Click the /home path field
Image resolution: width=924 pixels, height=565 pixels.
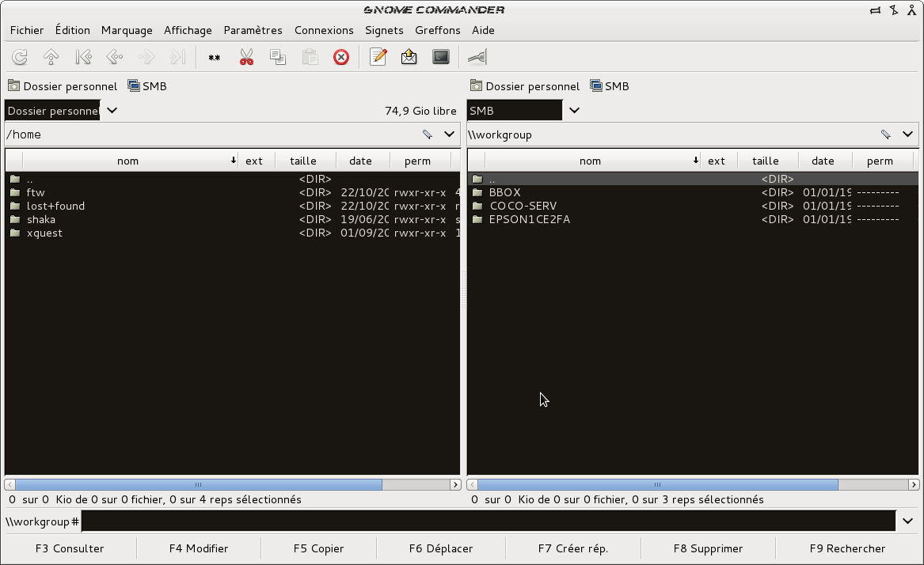(212, 135)
